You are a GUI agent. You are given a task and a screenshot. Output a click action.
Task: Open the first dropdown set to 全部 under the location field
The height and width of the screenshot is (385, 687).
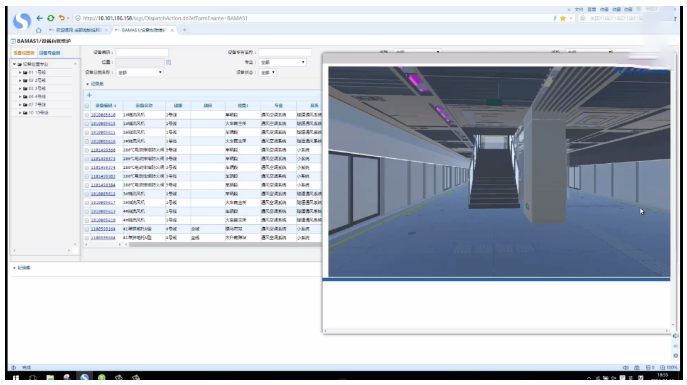139,72
